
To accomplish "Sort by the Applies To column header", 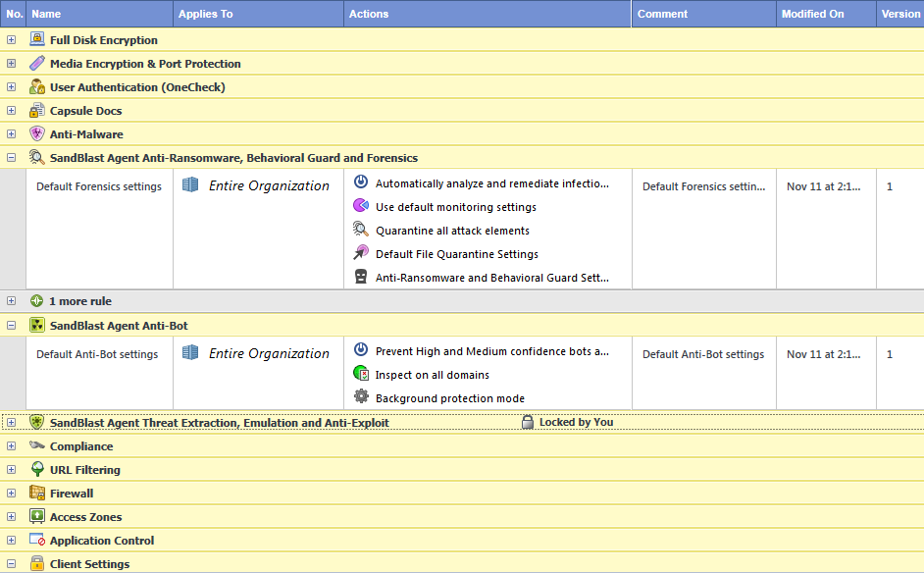I will click(x=258, y=14).
